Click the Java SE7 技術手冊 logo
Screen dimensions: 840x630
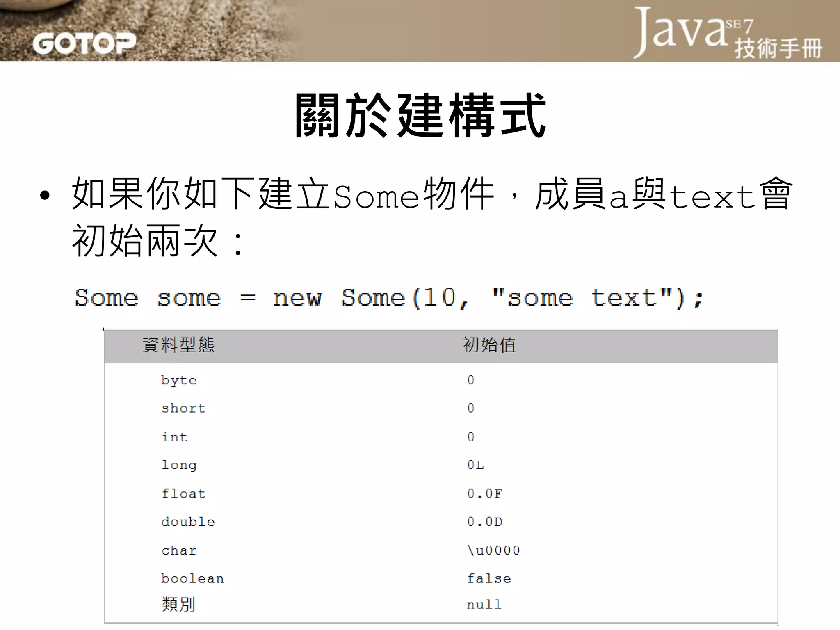tap(728, 33)
